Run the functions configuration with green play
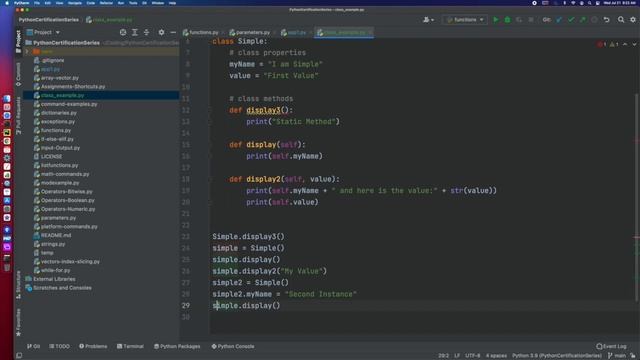 click(496, 20)
